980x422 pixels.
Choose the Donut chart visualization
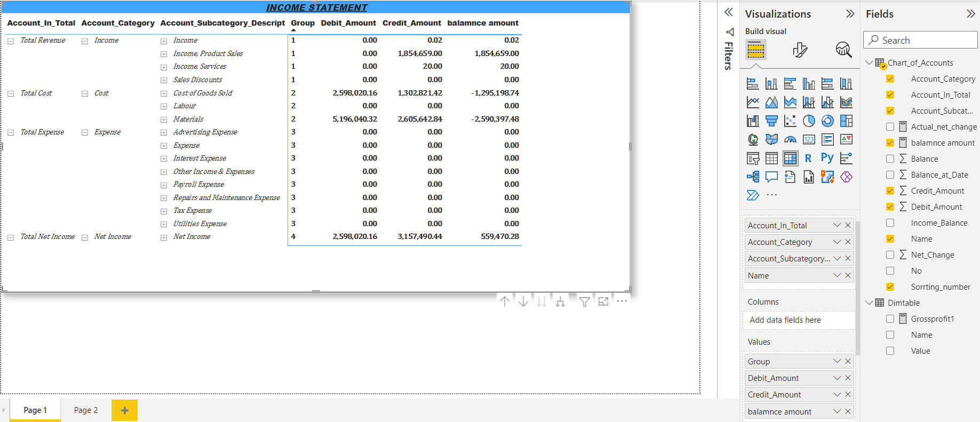(827, 121)
